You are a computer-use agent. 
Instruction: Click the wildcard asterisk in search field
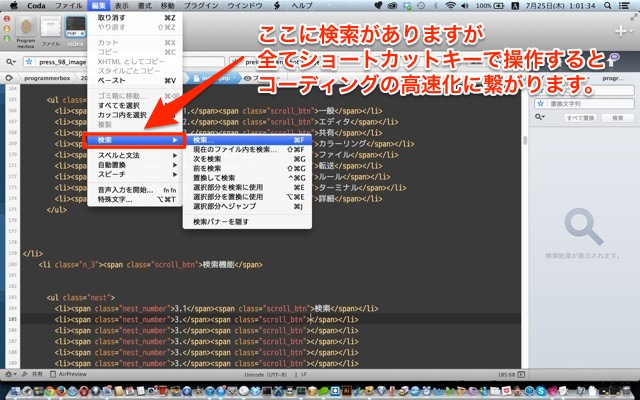coord(29,62)
